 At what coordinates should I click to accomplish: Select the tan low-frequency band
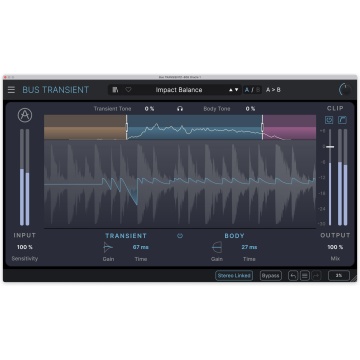click(85, 127)
